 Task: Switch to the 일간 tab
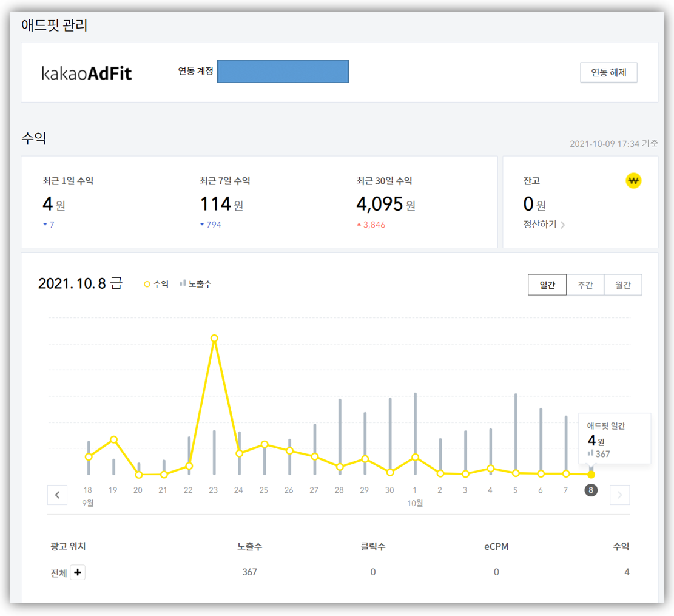[547, 285]
